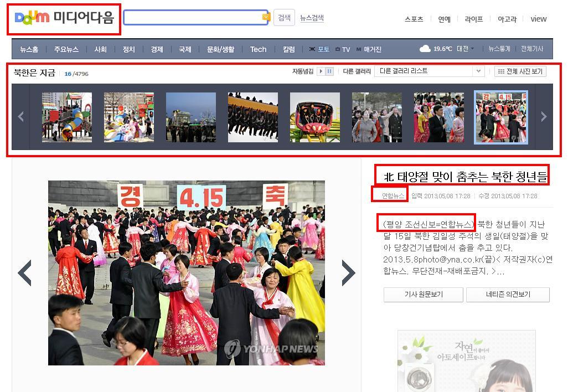Click 기사 원문보기 button
Screen dimensions: 568x392
424,295
